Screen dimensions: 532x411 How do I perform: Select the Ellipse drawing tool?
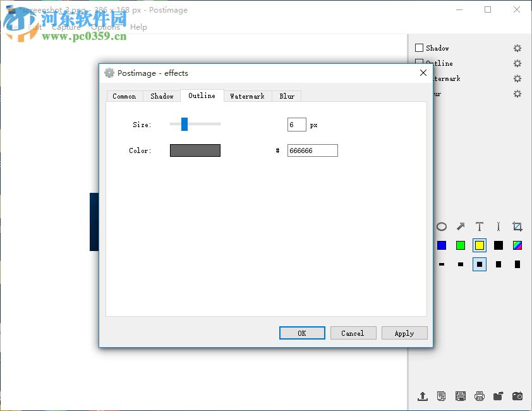click(x=441, y=226)
